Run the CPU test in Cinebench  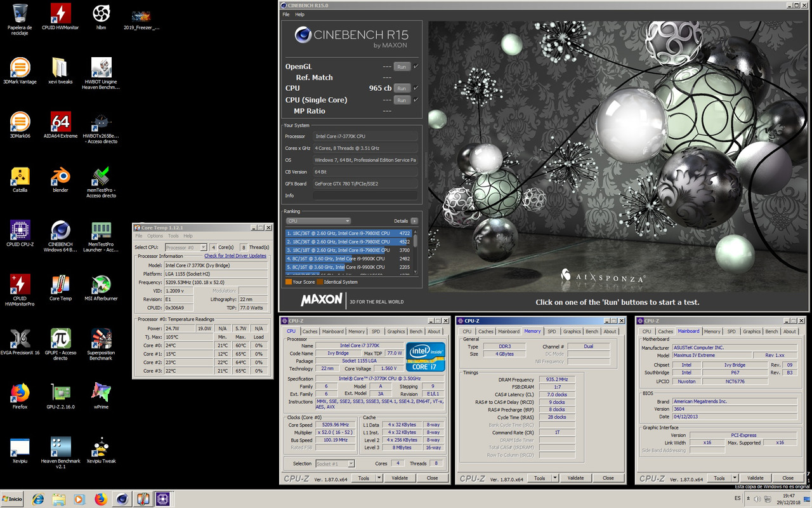point(402,88)
